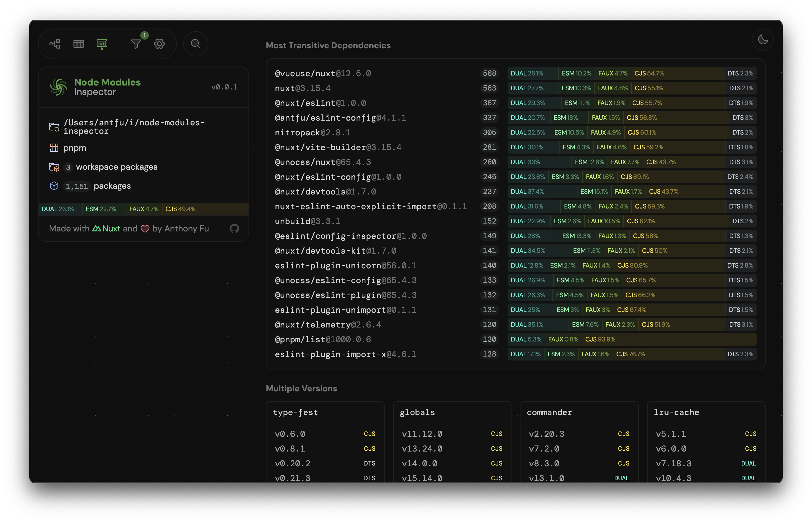Select type-fest v0.20.2 version row
This screenshot has height=522, width=812.
(x=325, y=463)
